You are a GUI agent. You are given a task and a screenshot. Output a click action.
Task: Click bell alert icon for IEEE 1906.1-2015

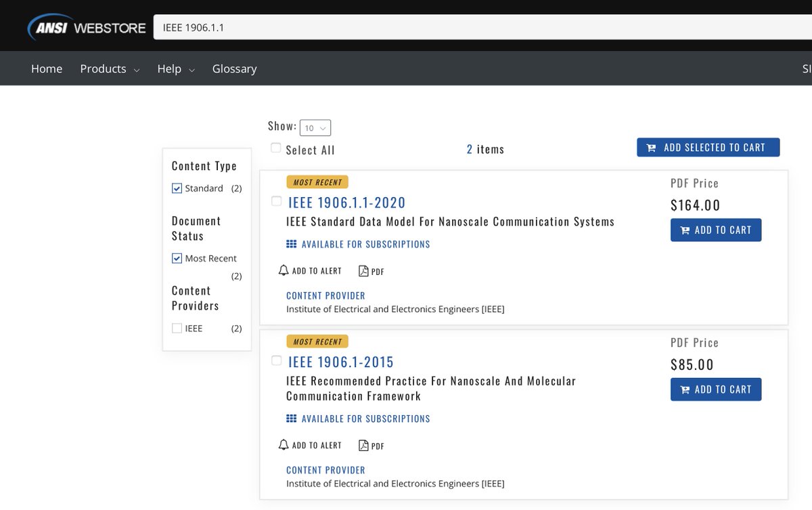coord(284,445)
